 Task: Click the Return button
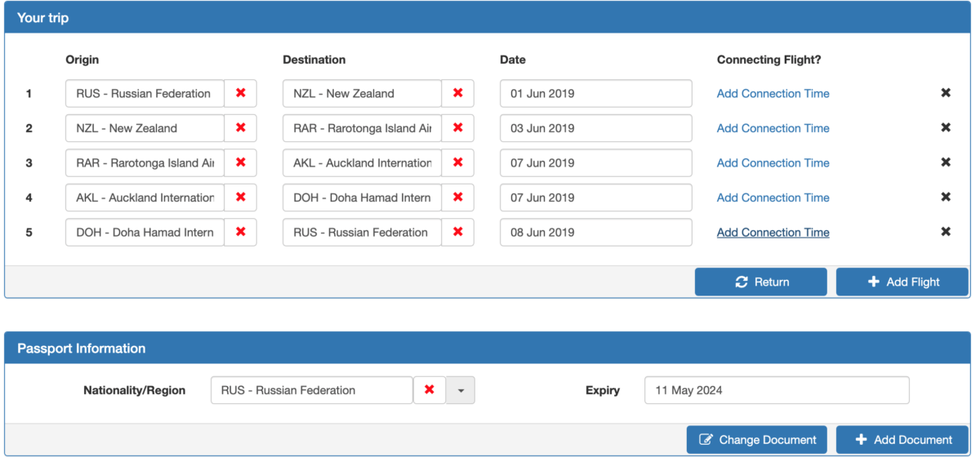click(x=761, y=282)
